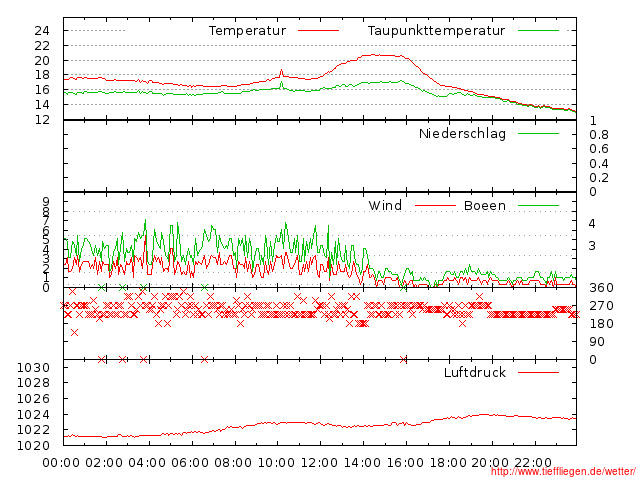Click the 270 wind direction axis value
This screenshot has height=480, width=640.
pos(601,306)
